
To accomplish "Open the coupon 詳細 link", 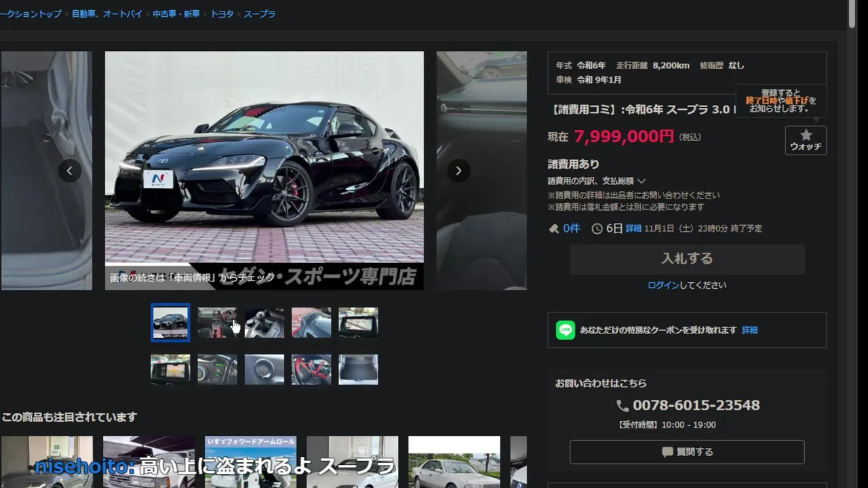I will coord(749,330).
